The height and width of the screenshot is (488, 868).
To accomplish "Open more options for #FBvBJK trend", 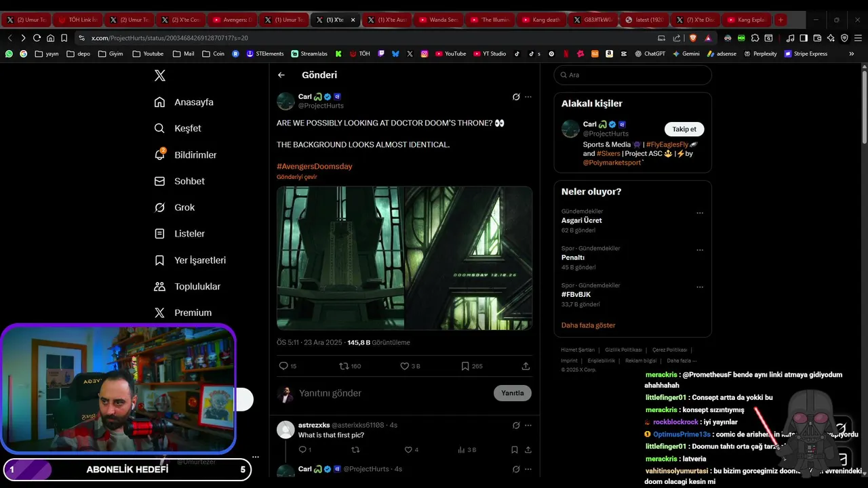I will coord(700,287).
